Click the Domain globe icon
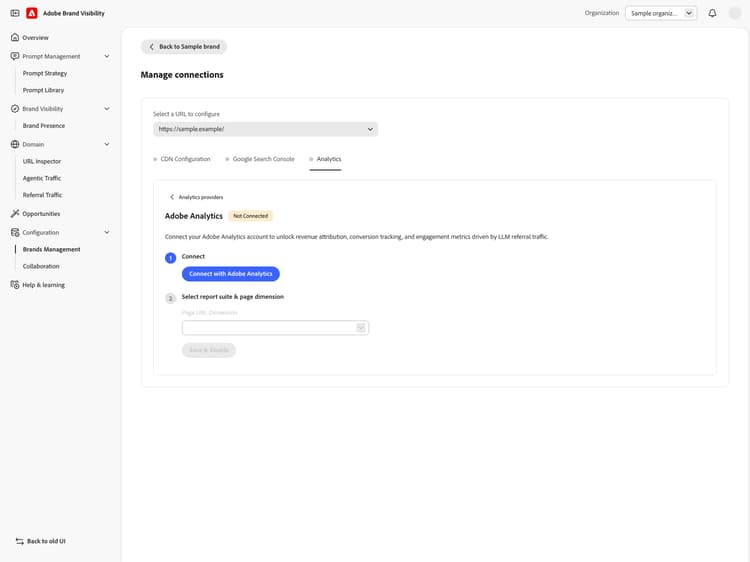The image size is (750, 562). point(15,144)
